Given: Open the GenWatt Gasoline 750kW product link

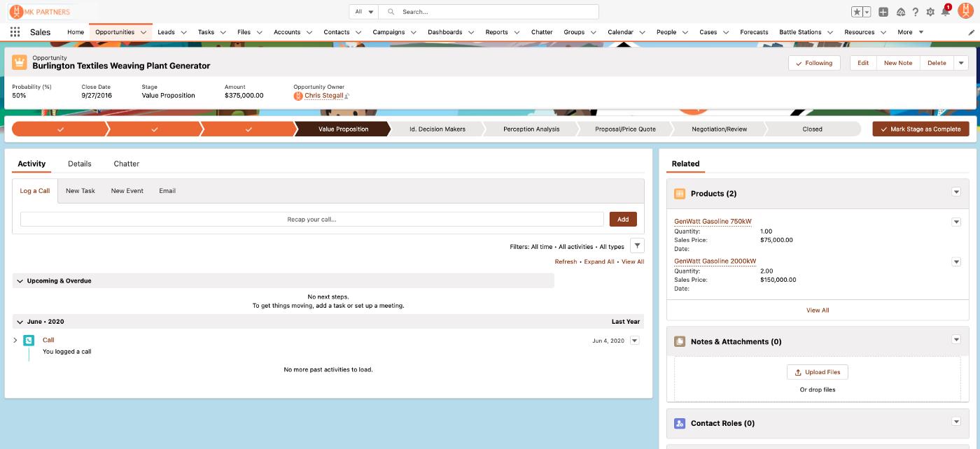Looking at the screenshot, I should pyautogui.click(x=713, y=222).
